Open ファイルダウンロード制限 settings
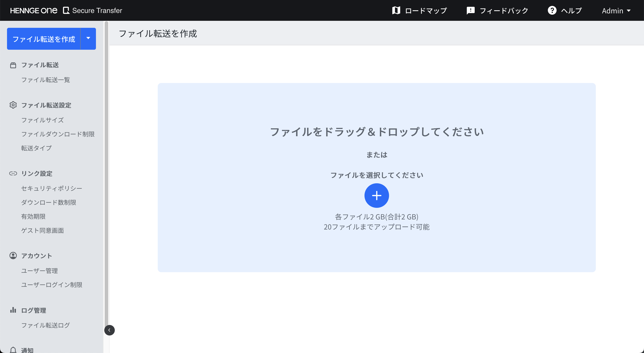The height and width of the screenshot is (353, 644). click(58, 134)
